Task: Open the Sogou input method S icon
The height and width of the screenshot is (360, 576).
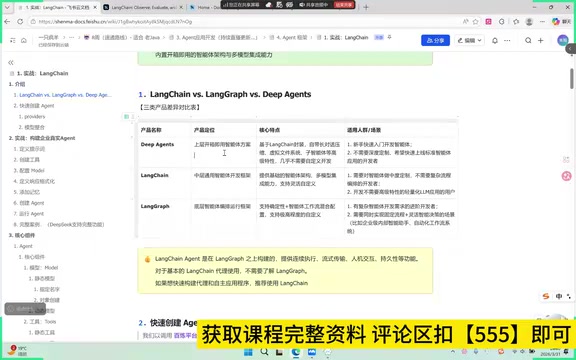Action: click(x=546, y=296)
